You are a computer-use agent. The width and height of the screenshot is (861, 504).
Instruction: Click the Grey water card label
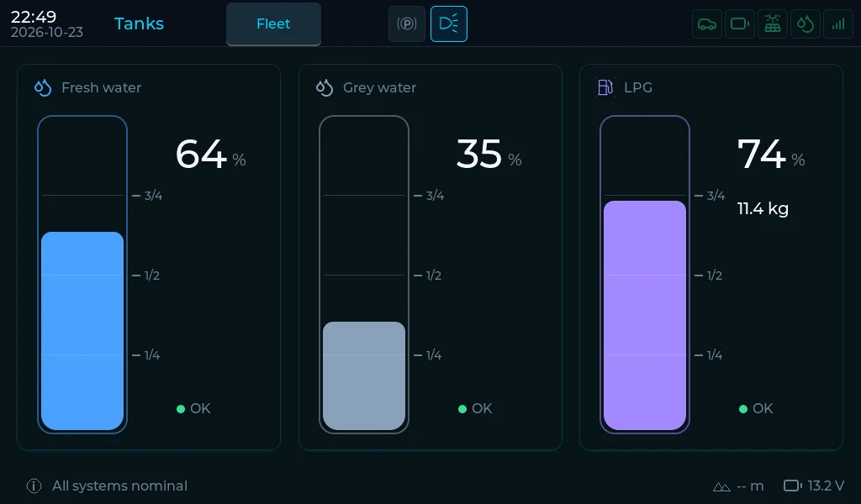[x=379, y=87]
